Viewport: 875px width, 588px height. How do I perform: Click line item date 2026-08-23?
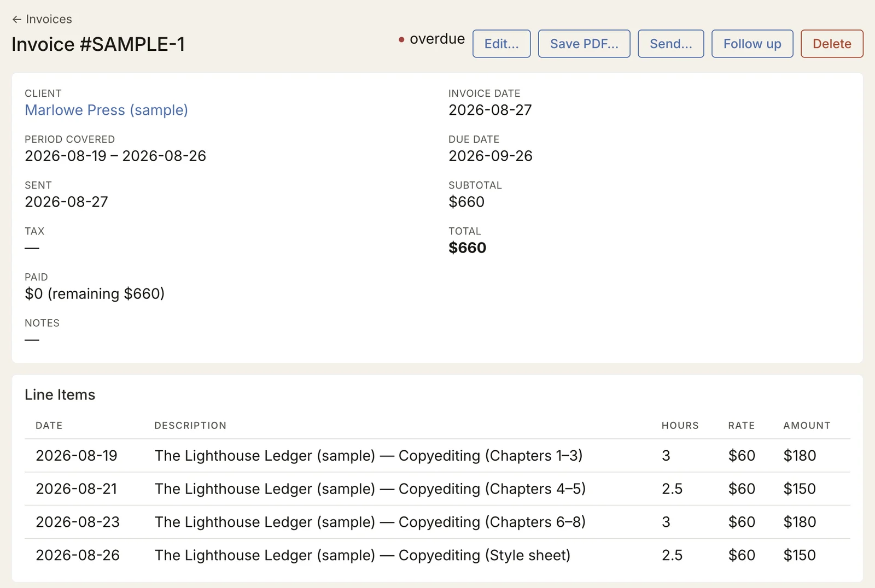(x=78, y=522)
